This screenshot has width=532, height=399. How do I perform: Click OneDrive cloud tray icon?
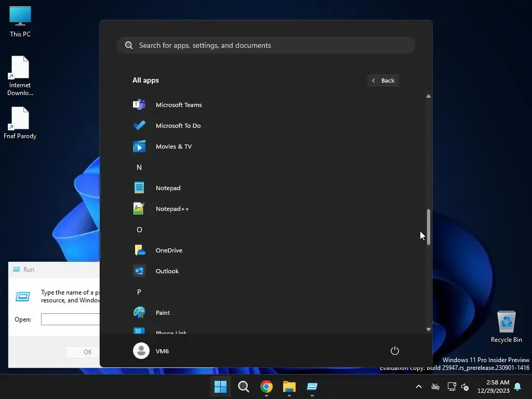pos(435,387)
